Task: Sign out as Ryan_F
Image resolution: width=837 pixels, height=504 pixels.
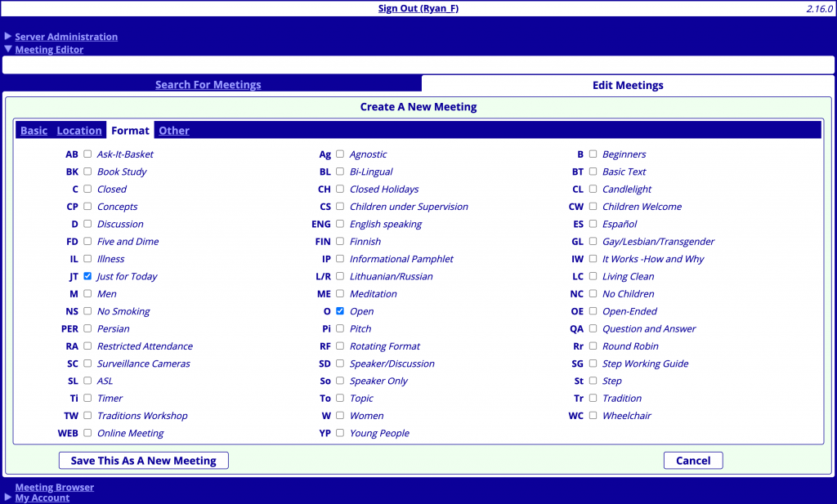Action: [418, 8]
